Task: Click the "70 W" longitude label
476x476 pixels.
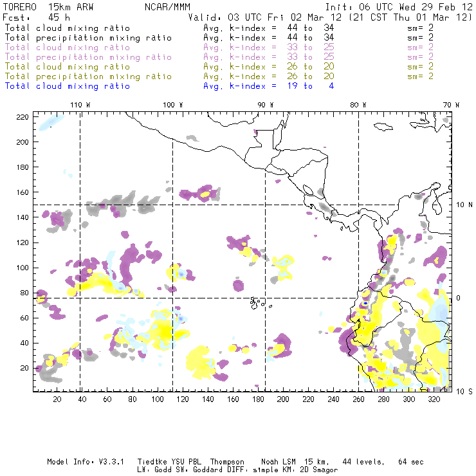Action: click(451, 105)
